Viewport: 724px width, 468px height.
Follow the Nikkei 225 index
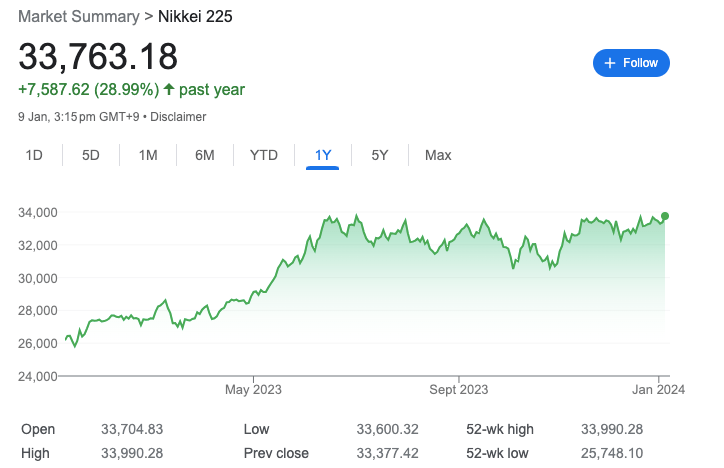(631, 63)
